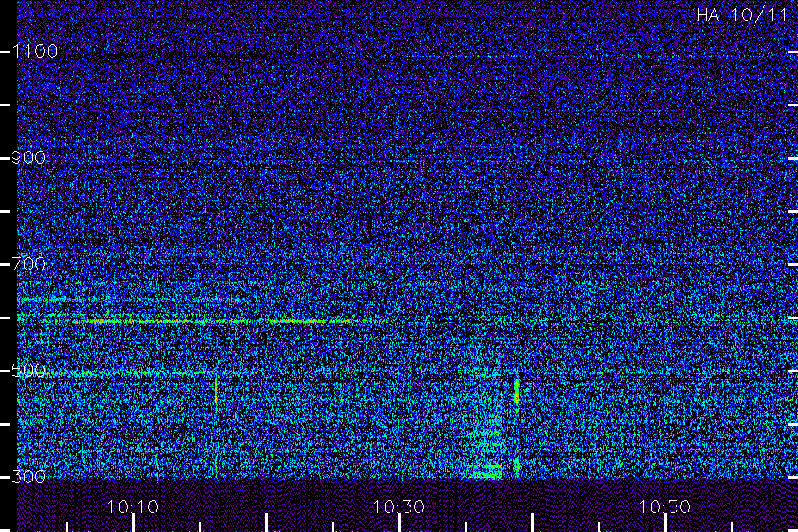This screenshot has height=532, width=798.
Task: Click the 700 frequency axis label
Action: 28,263
